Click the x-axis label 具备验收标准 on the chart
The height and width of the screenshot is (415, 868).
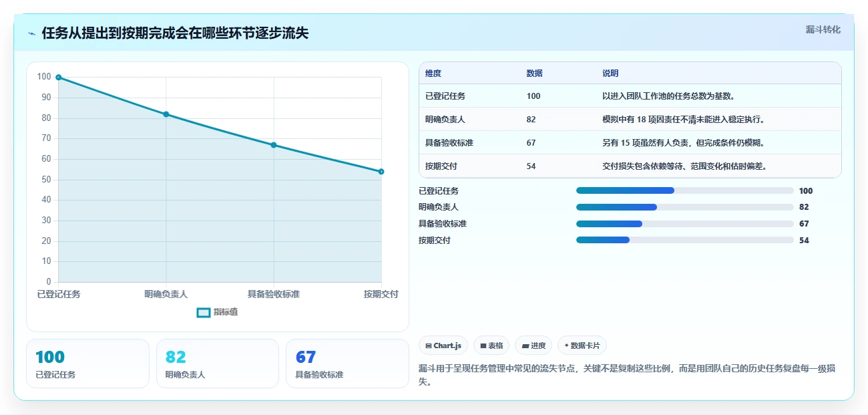[x=274, y=294]
